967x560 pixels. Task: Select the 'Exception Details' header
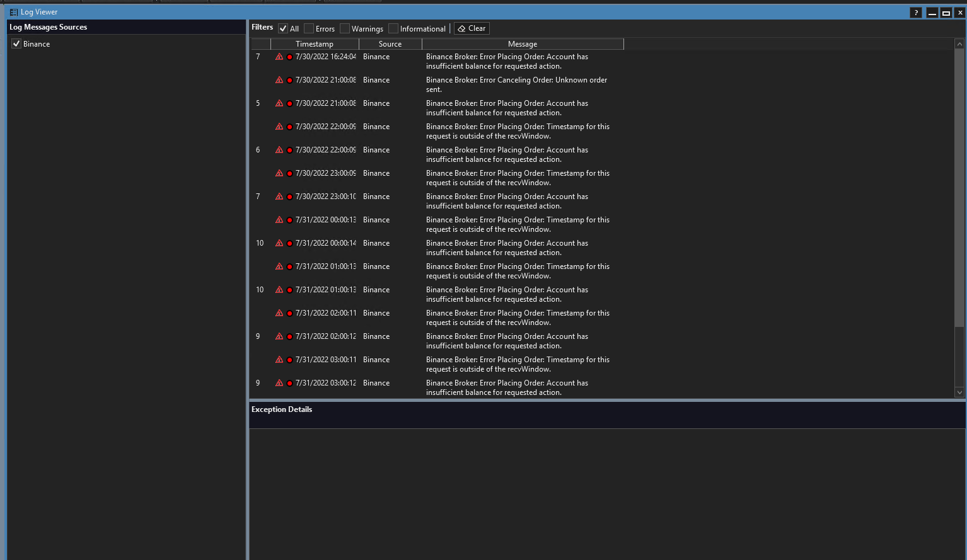pyautogui.click(x=282, y=409)
